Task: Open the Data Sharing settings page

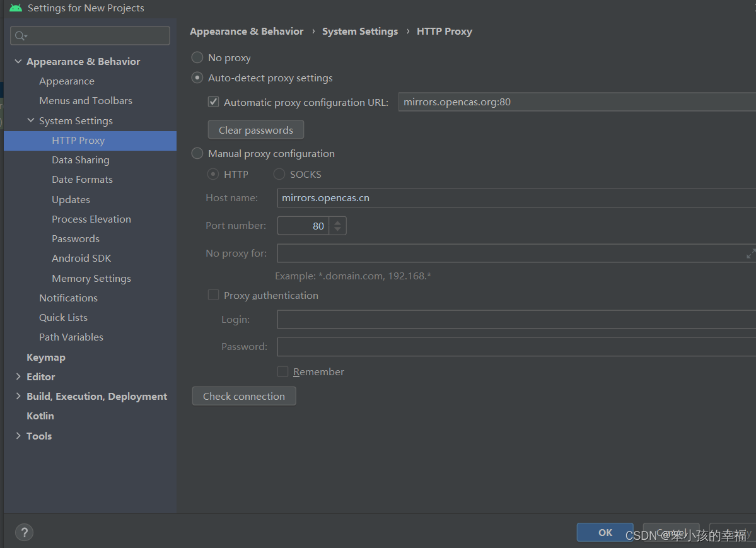Action: (x=81, y=160)
